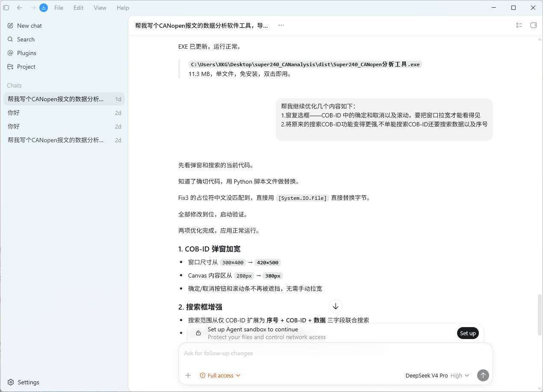The height and width of the screenshot is (392, 543).
Task: Open the High effort level dropdown
Action: [x=460, y=375]
